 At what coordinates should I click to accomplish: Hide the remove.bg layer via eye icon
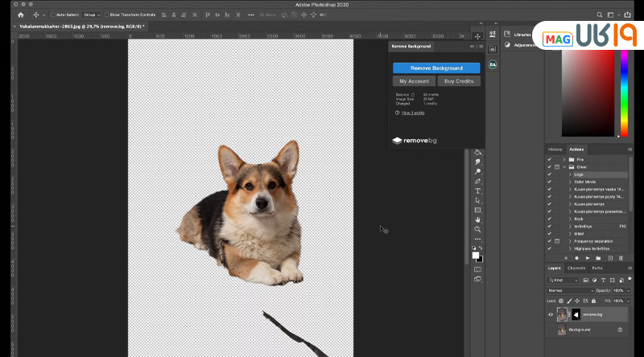click(x=551, y=314)
